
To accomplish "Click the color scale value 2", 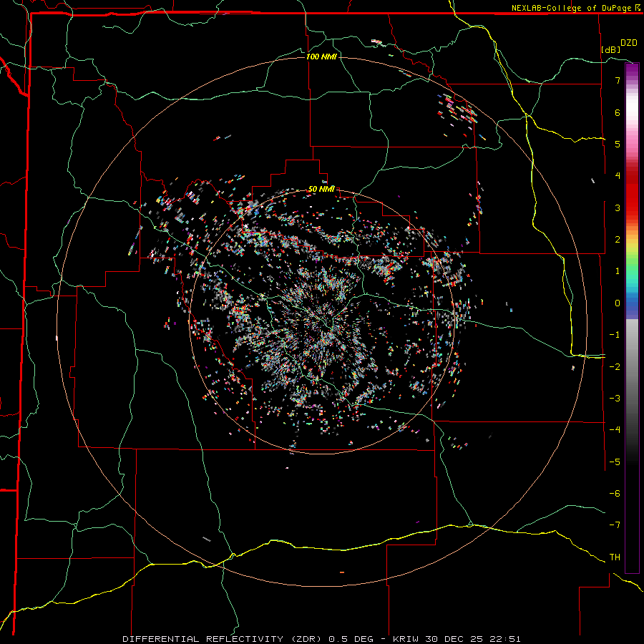I will (618, 240).
